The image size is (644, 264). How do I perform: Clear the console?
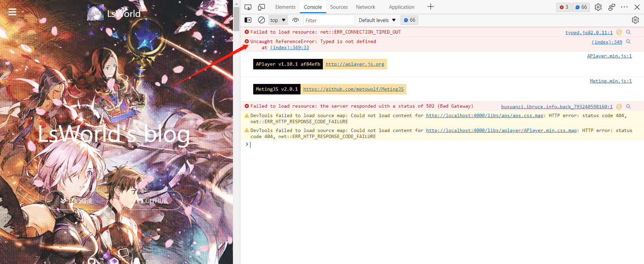(261, 20)
